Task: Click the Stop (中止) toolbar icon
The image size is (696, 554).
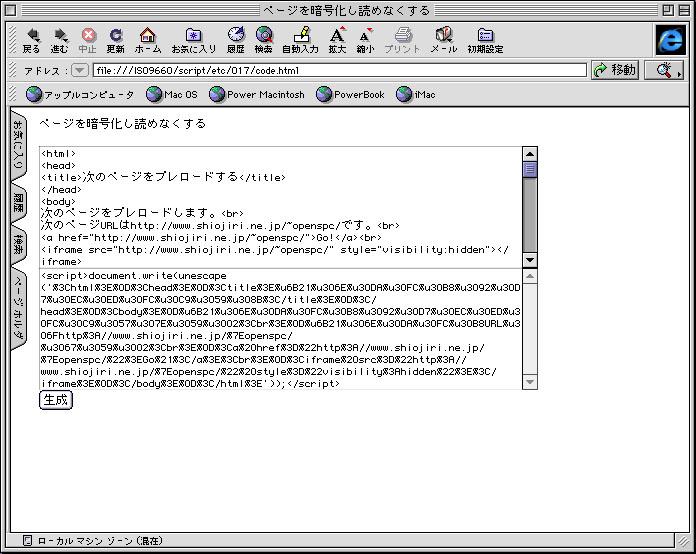Action: coord(87,40)
